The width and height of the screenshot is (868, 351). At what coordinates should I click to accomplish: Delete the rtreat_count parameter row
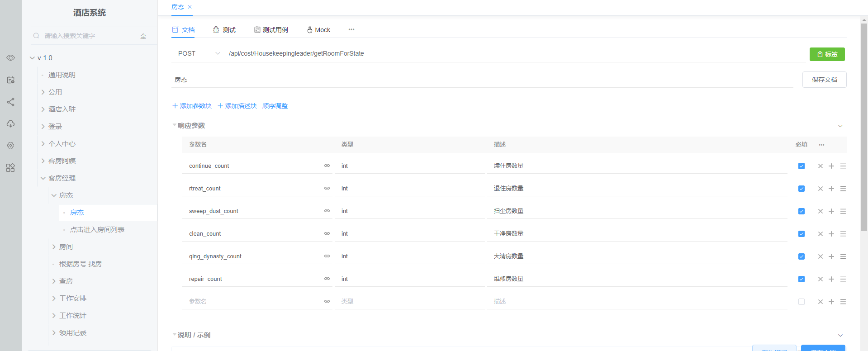(820, 189)
